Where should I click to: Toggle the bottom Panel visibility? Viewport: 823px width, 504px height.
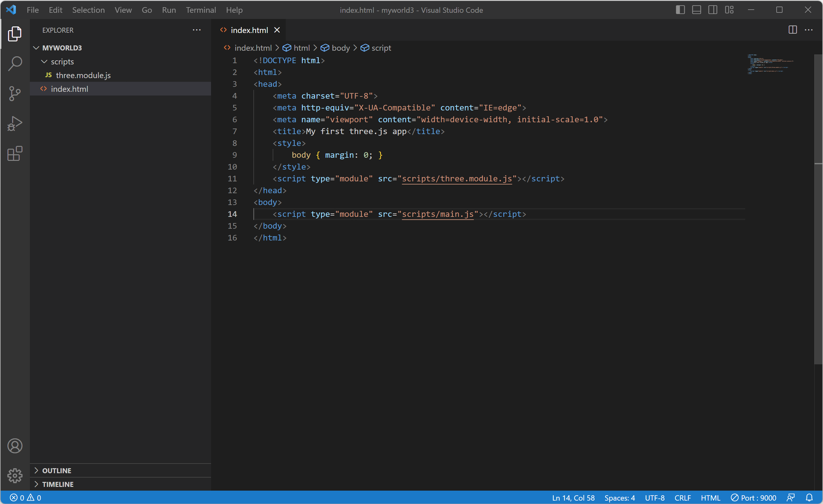[x=696, y=10]
